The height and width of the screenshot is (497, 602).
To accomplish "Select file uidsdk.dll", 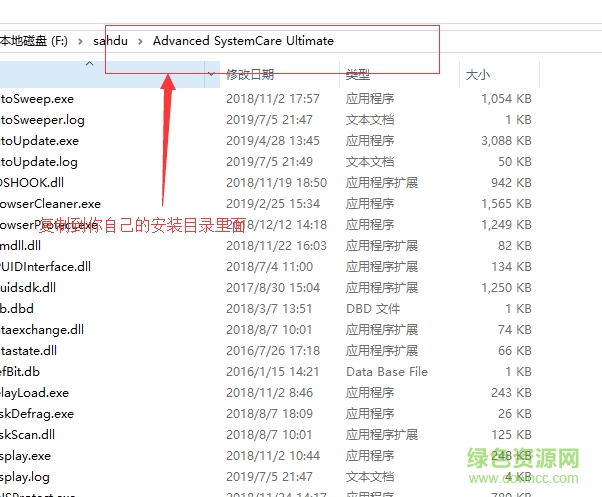I will (x=28, y=288).
